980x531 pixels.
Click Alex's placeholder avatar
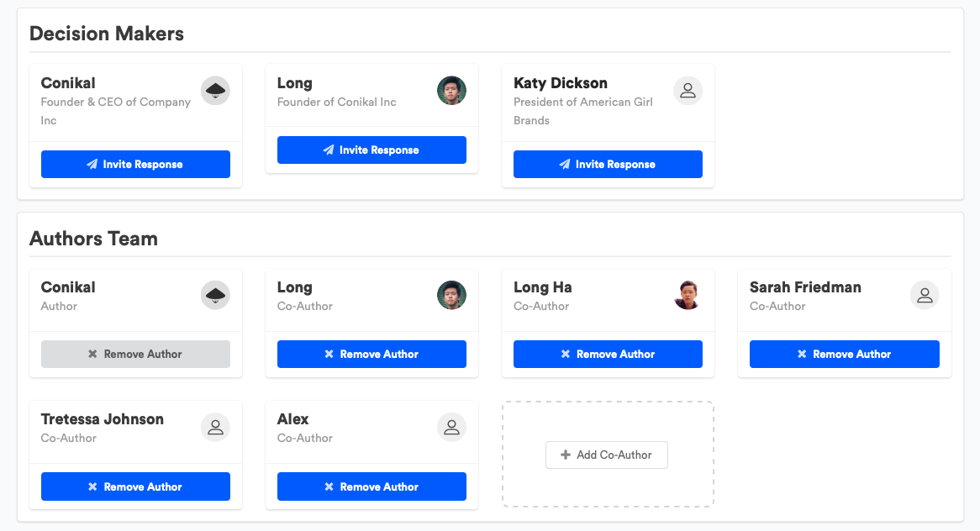(451, 428)
